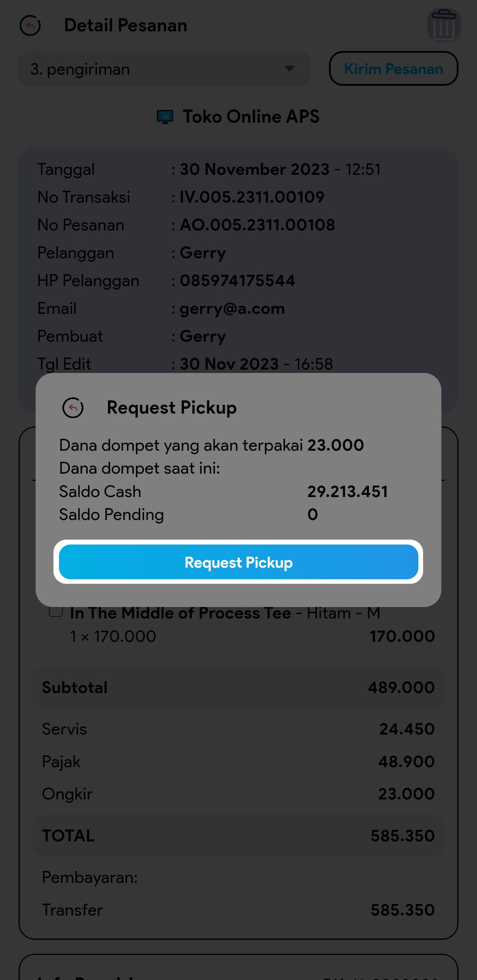This screenshot has height=980, width=477.
Task: Tap the back arrow beside Detail Pesanan
Action: (30, 26)
